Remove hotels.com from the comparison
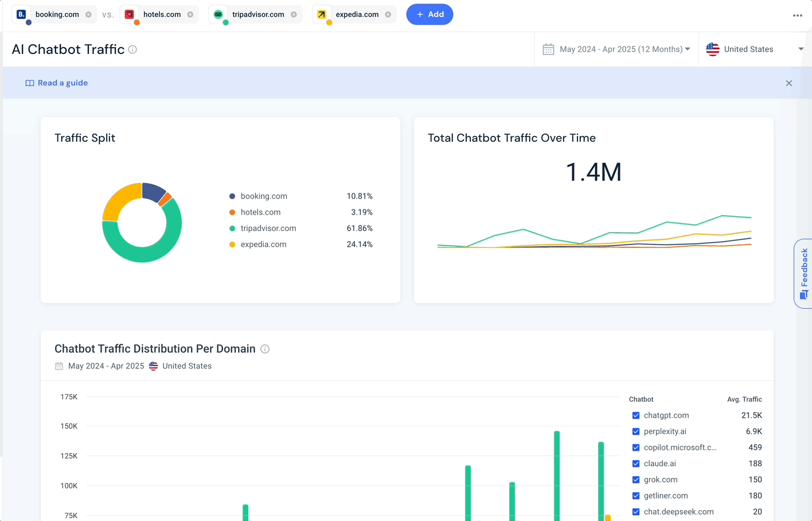The image size is (812, 521). point(190,14)
